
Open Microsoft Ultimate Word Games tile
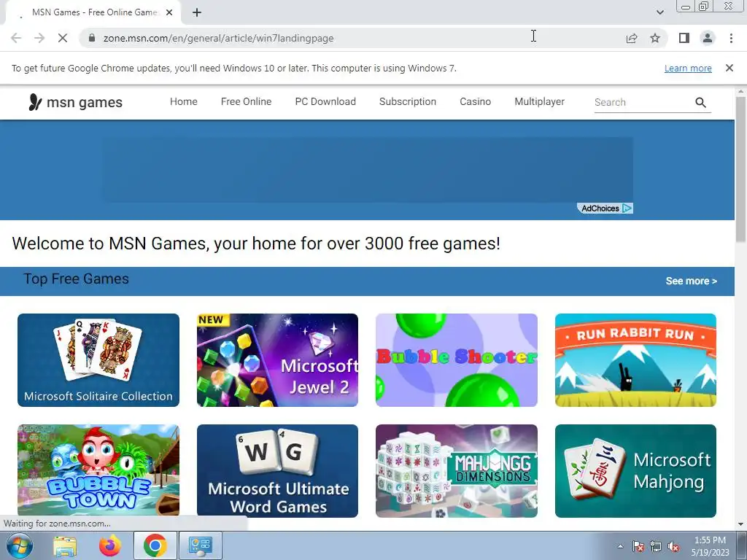coord(277,470)
